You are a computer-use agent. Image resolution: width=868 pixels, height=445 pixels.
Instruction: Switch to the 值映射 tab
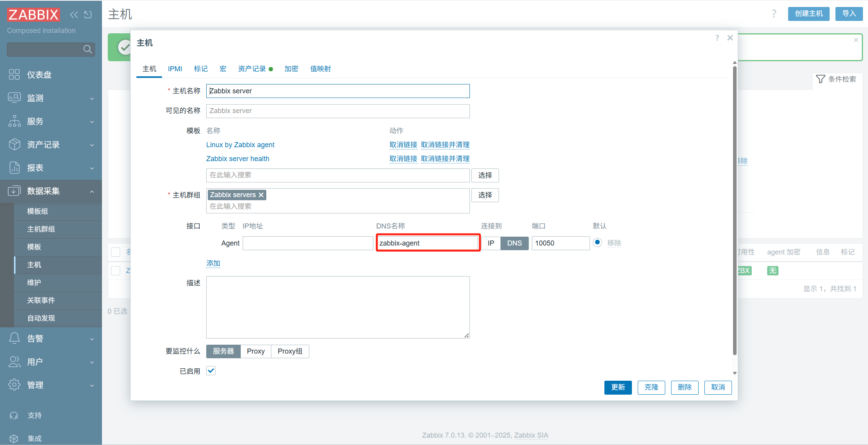point(321,69)
